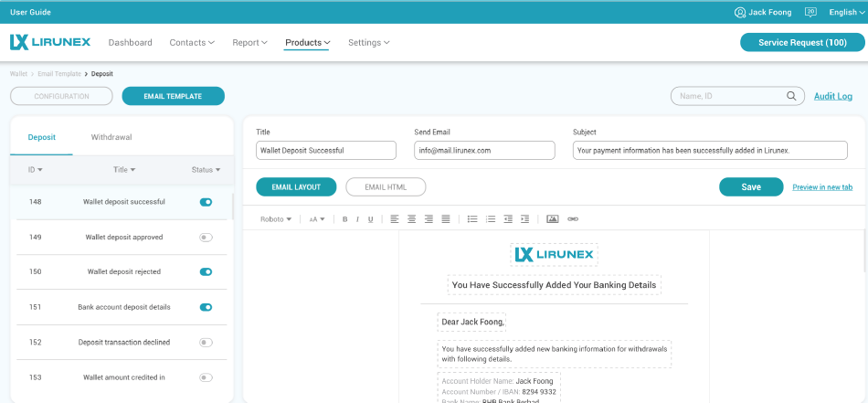
Task: Insert a numbered list
Action: point(490,219)
